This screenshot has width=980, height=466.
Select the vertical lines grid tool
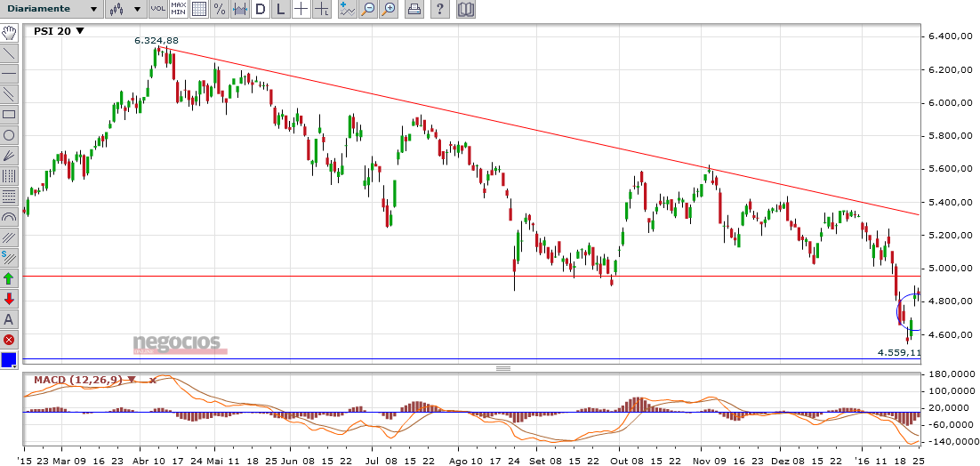[9, 176]
